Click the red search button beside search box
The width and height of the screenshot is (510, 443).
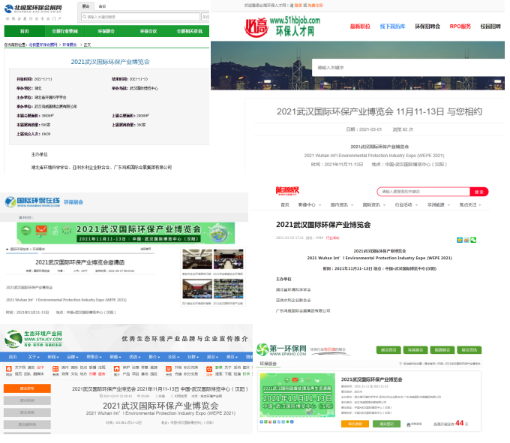479,192
